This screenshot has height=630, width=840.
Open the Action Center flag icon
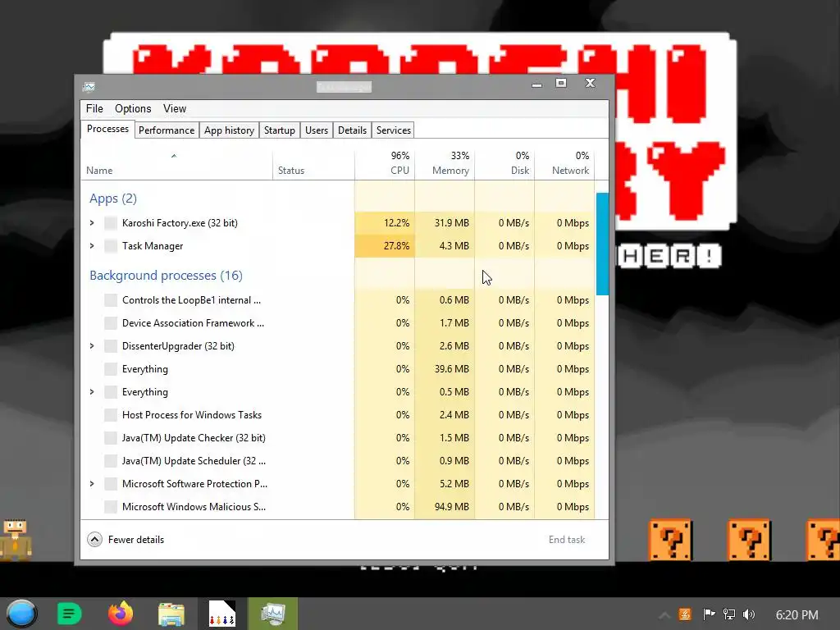tap(709, 614)
